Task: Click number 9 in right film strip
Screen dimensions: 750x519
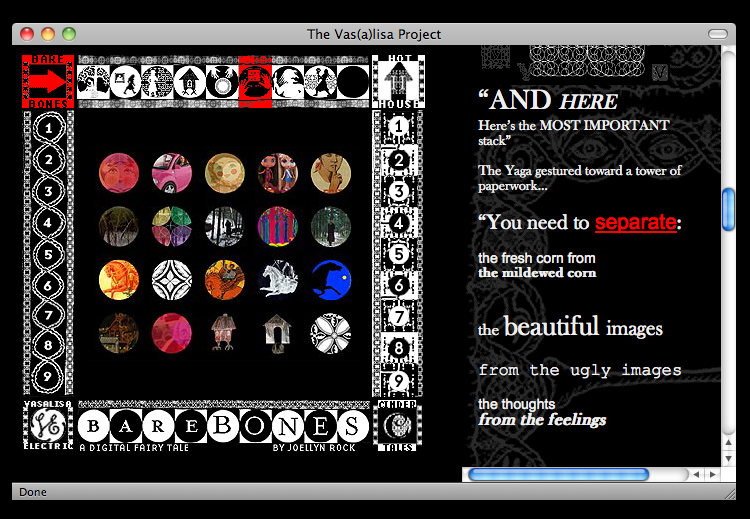Action: pos(398,380)
